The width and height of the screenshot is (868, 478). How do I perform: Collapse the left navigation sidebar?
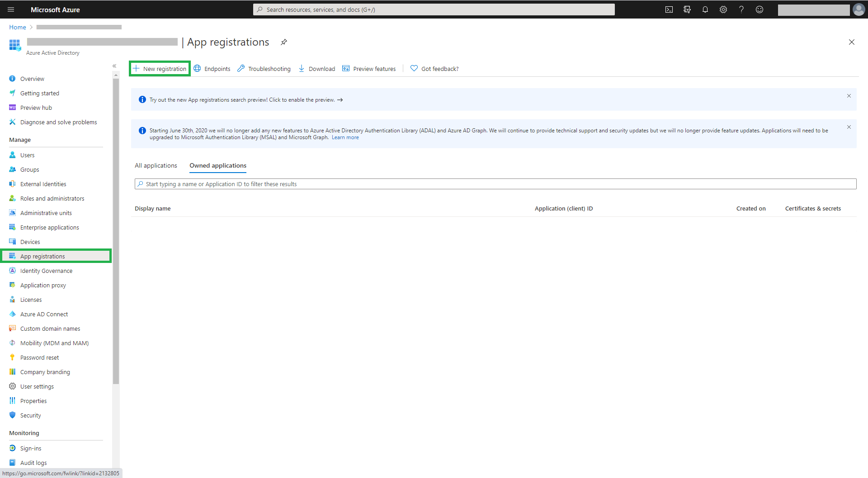click(x=114, y=66)
